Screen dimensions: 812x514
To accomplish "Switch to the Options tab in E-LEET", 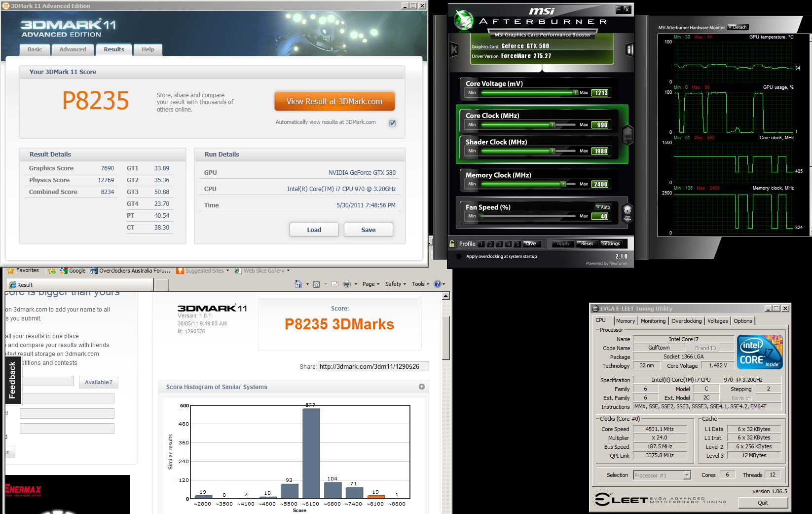I will (x=743, y=321).
